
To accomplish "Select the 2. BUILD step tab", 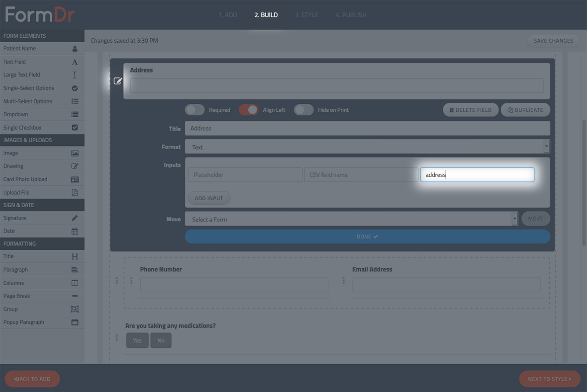I will click(266, 15).
